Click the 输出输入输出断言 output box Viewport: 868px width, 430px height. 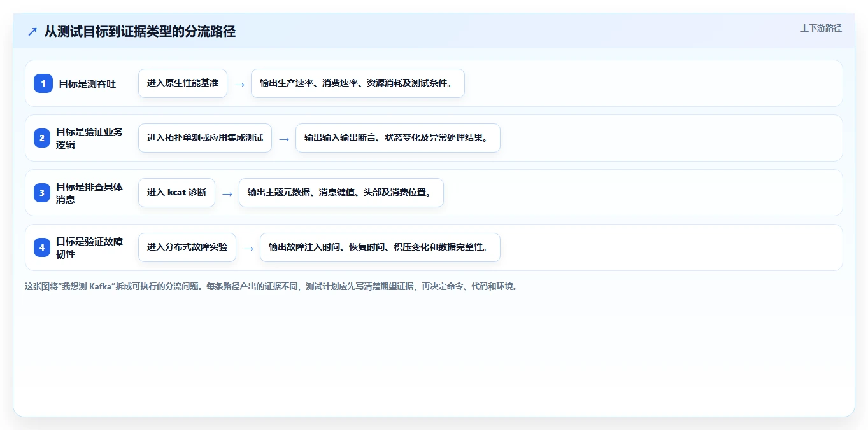click(398, 138)
